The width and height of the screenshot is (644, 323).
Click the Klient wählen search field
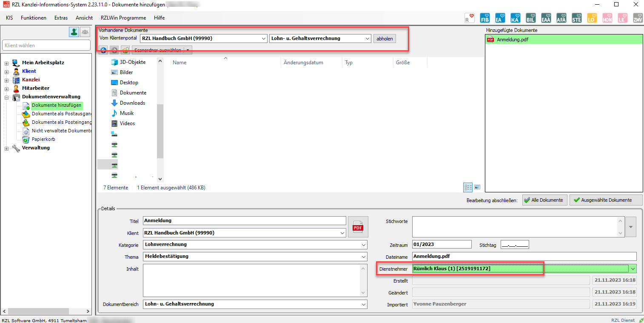coord(46,46)
